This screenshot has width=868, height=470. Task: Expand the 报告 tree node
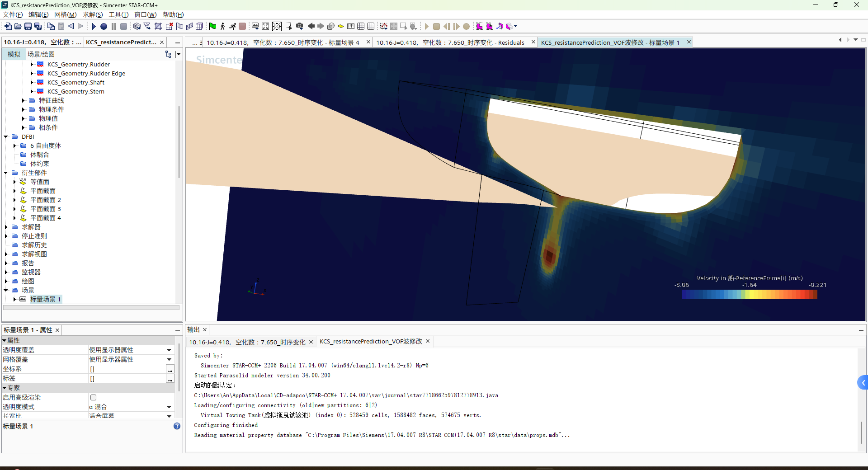pyautogui.click(x=6, y=263)
